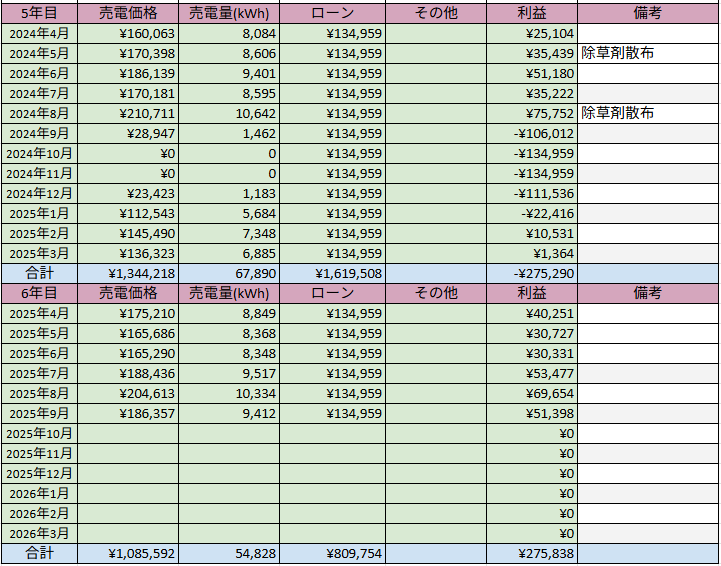Click the -¥106,012 profit cell
Viewport: 721px width, 566px height.
[531, 133]
